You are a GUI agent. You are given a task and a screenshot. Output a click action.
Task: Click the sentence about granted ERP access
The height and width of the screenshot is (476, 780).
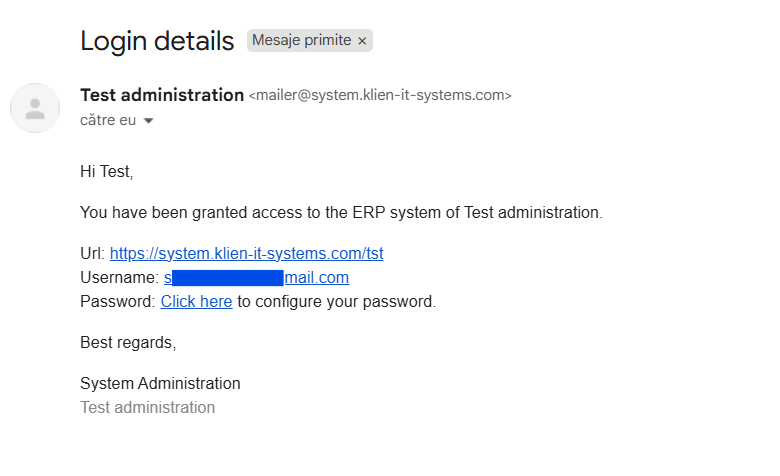click(341, 212)
